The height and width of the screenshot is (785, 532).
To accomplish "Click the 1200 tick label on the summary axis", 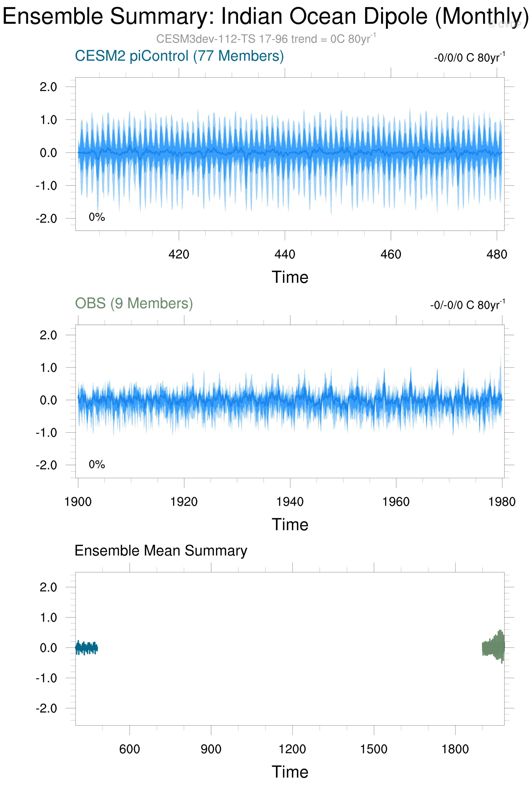I will (x=292, y=749).
